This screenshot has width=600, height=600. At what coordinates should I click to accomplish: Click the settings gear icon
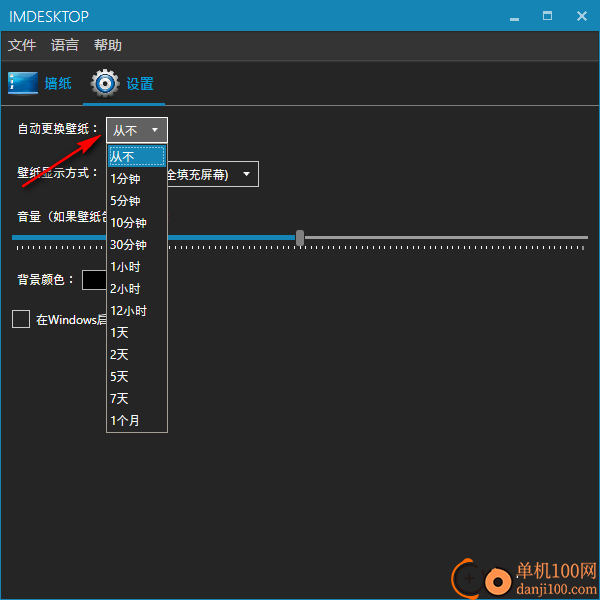tap(105, 83)
